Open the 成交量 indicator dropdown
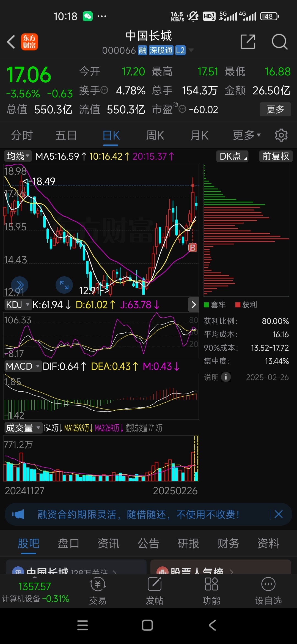This screenshot has height=644, width=297. [x=23, y=428]
